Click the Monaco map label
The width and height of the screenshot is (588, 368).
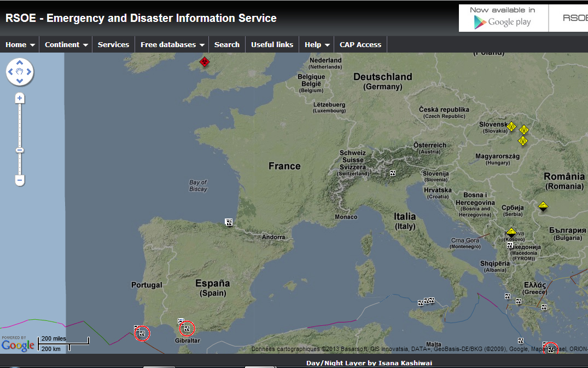(346, 217)
